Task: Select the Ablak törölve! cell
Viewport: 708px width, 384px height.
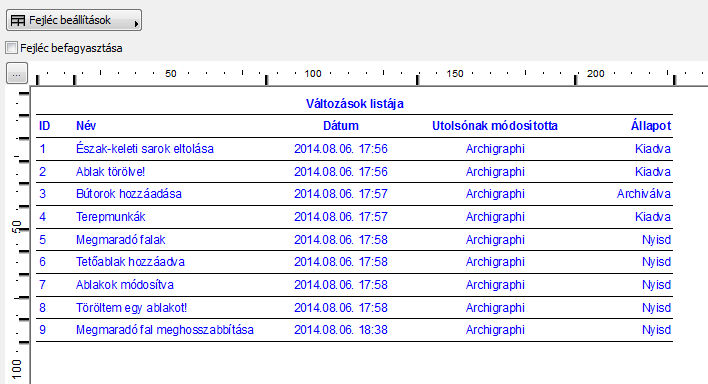Action: coord(110,172)
